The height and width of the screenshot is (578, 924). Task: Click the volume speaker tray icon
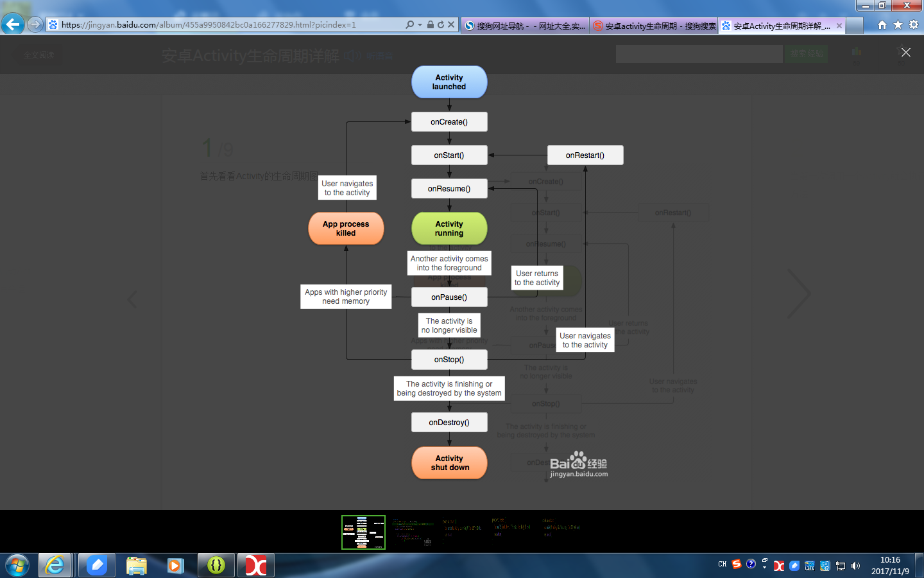pos(855,566)
